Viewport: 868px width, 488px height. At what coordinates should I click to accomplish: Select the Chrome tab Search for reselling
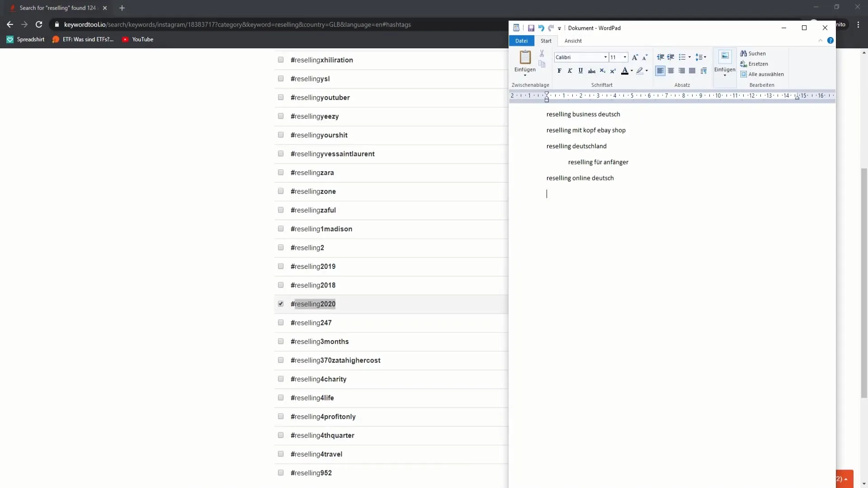[x=57, y=8]
